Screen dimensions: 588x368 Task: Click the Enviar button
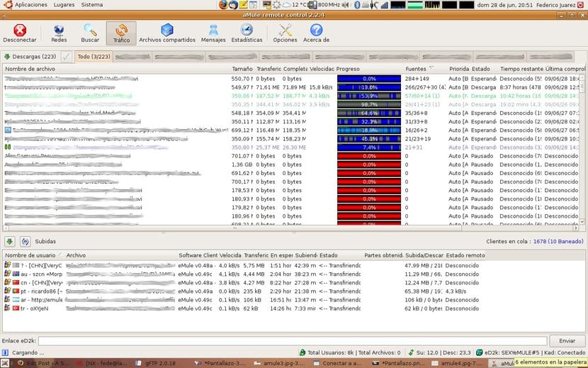tap(567, 341)
